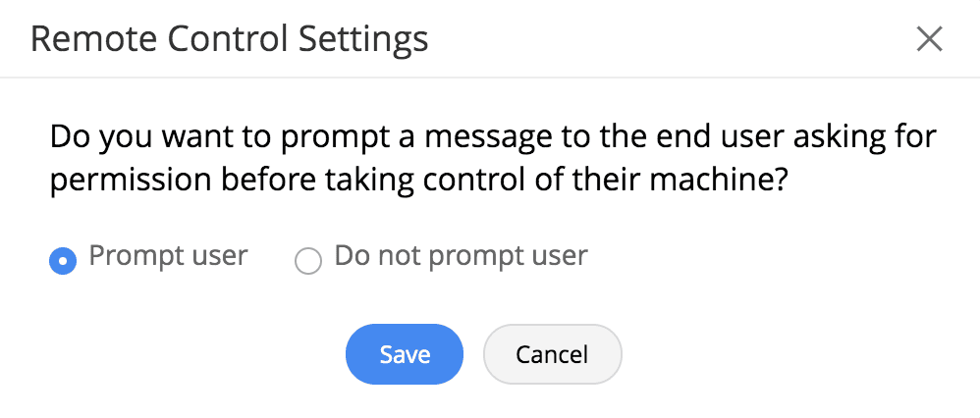
Task: Click the Cancel button
Action: [x=552, y=354]
